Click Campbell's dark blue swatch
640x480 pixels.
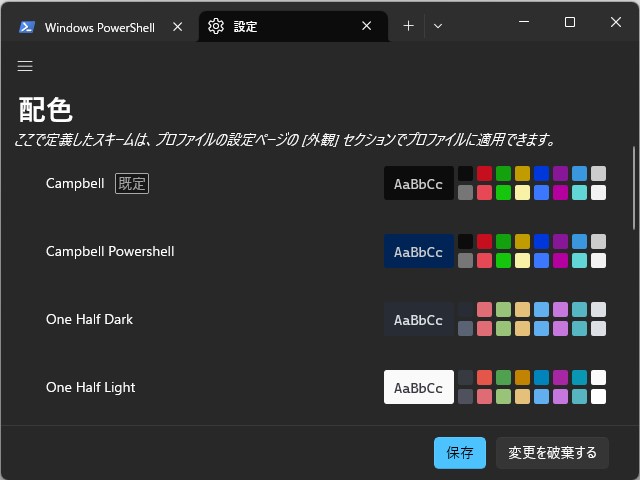coord(541,173)
